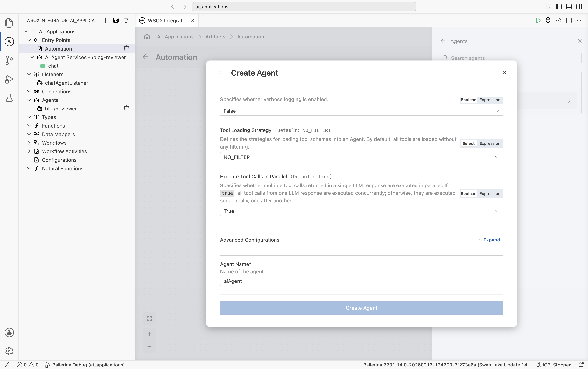Open the Manage gear icon
The image size is (588, 369).
(x=9, y=351)
